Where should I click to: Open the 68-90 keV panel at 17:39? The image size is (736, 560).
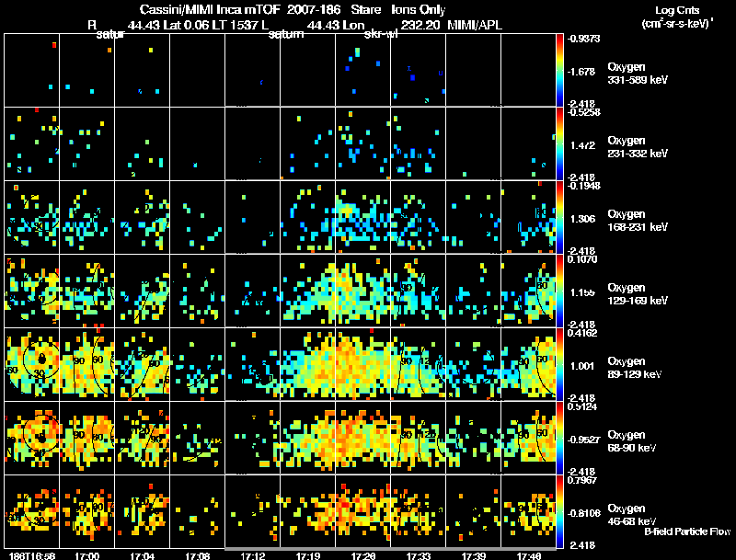click(x=473, y=438)
